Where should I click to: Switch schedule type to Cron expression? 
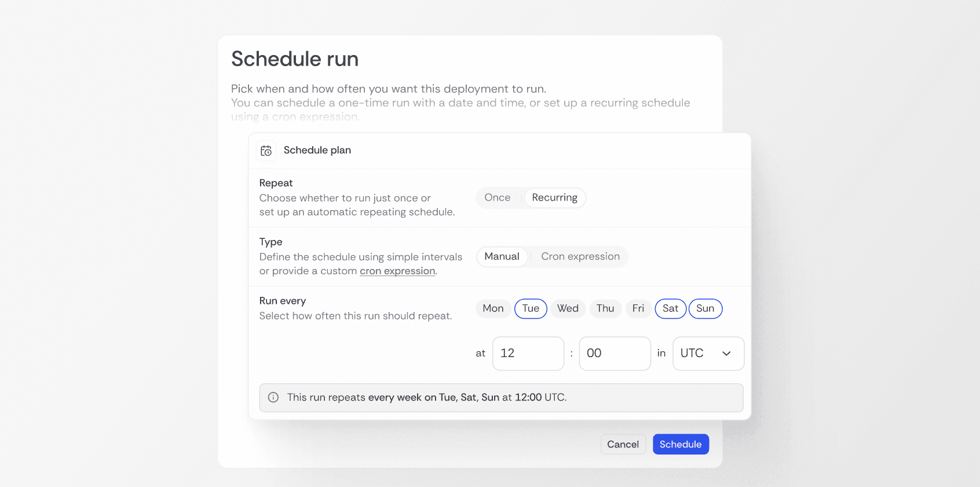[580, 257]
